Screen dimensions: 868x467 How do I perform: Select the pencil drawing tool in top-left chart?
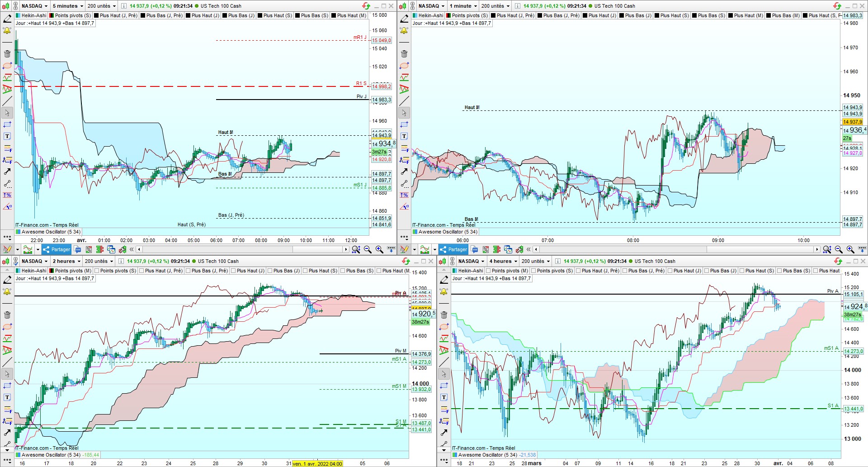(x=7, y=19)
